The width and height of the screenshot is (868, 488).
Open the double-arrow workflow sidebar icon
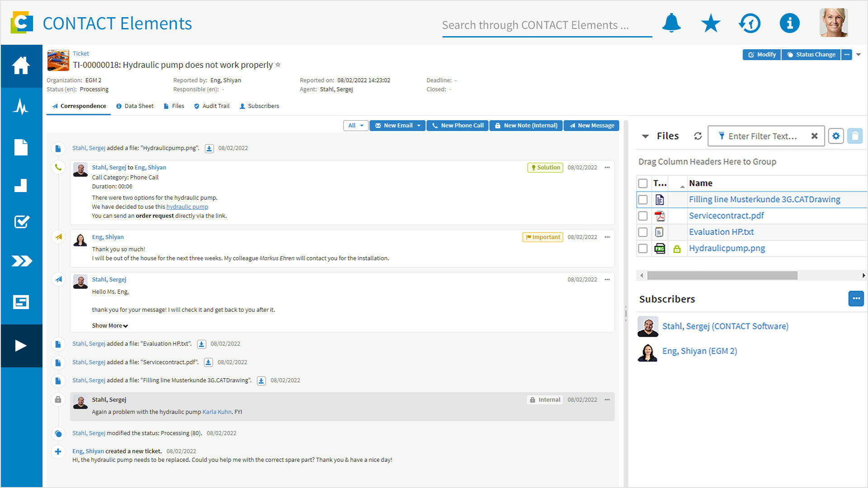pyautogui.click(x=21, y=261)
